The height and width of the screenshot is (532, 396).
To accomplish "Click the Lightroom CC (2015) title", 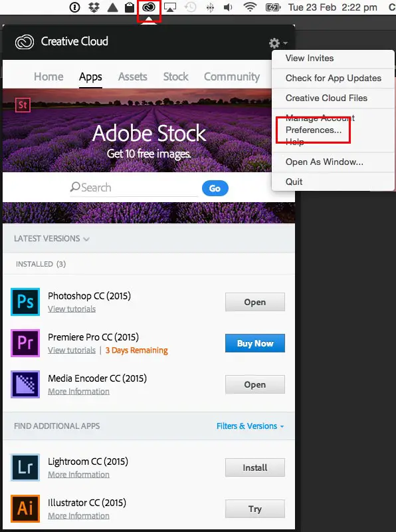I will point(88,462).
